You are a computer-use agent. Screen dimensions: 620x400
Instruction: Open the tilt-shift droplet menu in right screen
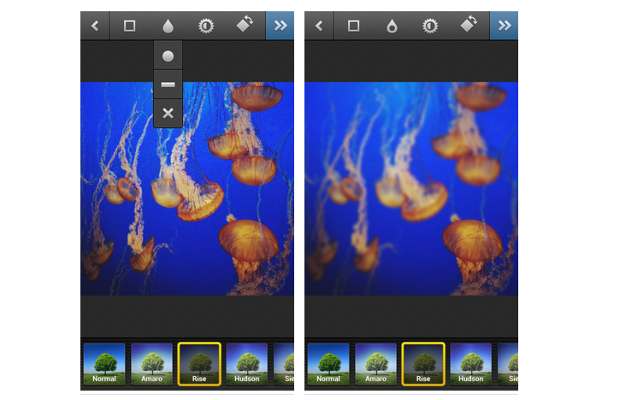[392, 26]
